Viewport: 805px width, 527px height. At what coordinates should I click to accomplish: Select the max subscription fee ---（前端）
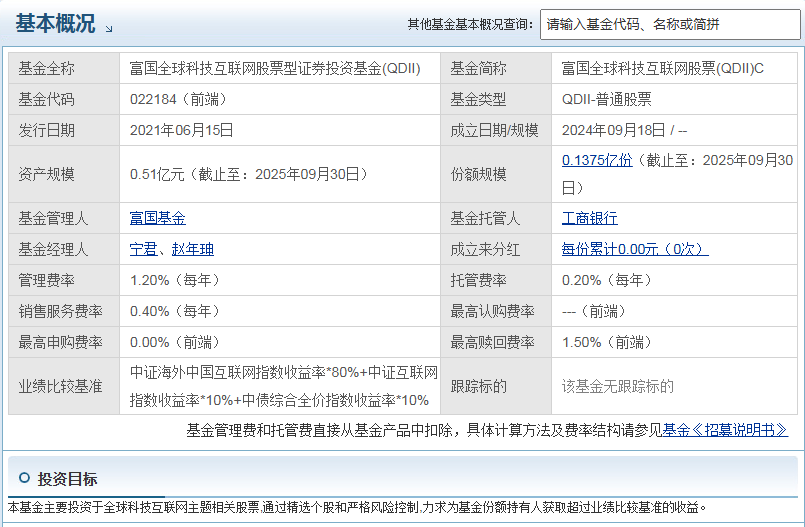(x=594, y=311)
